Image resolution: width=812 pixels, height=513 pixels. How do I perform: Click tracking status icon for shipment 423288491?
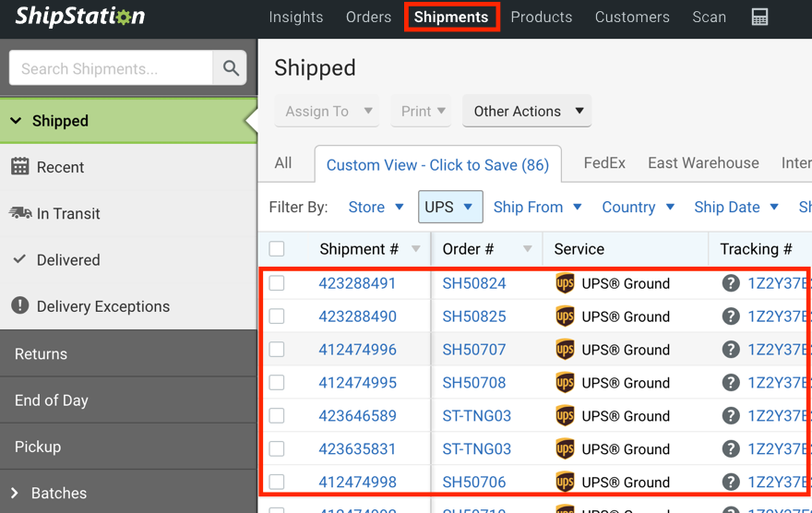(x=731, y=283)
